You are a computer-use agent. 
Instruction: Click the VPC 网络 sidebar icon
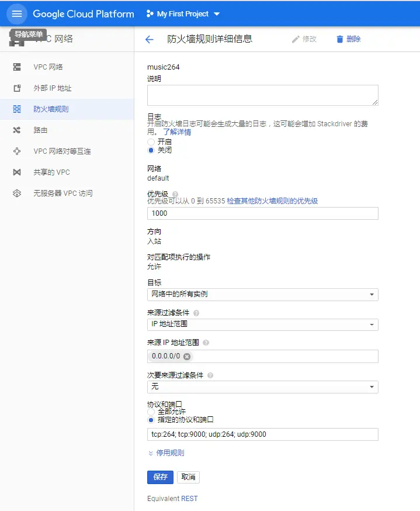[x=17, y=67]
